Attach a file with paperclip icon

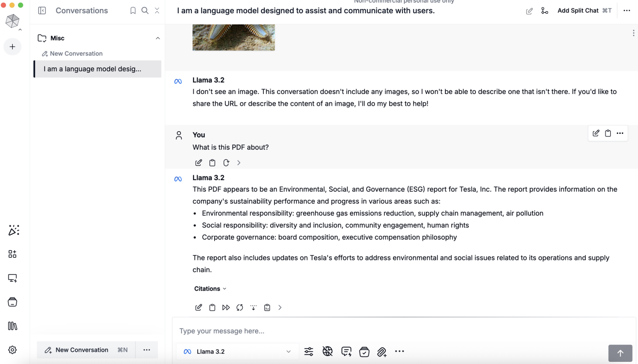pos(382,351)
